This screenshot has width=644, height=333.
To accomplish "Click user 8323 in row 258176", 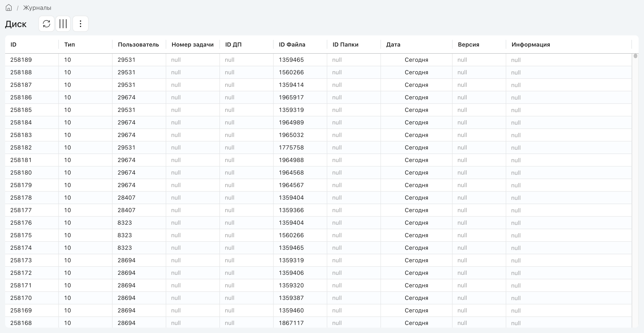I will [125, 222].
